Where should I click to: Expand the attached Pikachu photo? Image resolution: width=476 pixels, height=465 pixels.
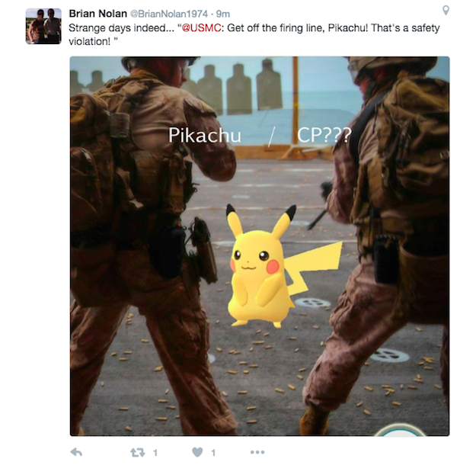coord(260,246)
